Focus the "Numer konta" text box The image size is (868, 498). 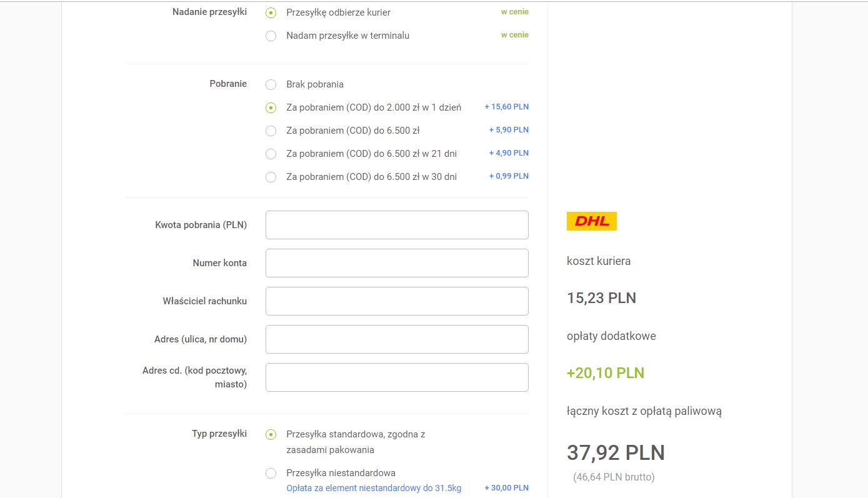397,263
